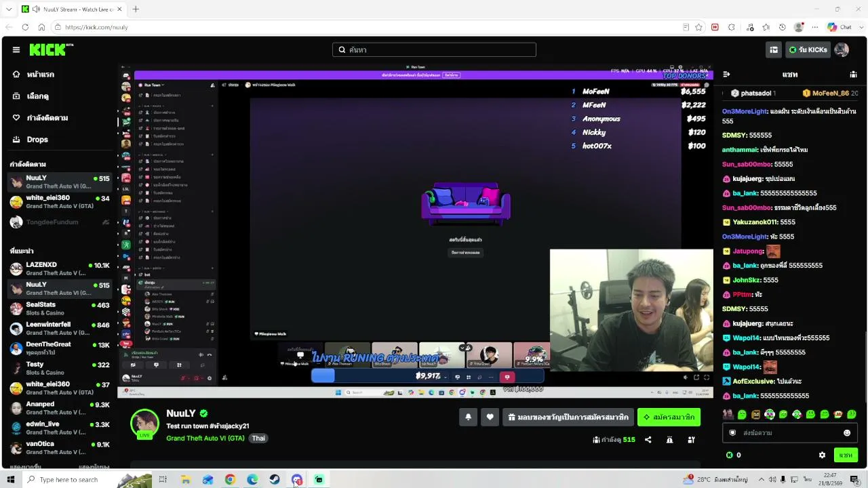Open vanOtica recommended channel

point(59,448)
